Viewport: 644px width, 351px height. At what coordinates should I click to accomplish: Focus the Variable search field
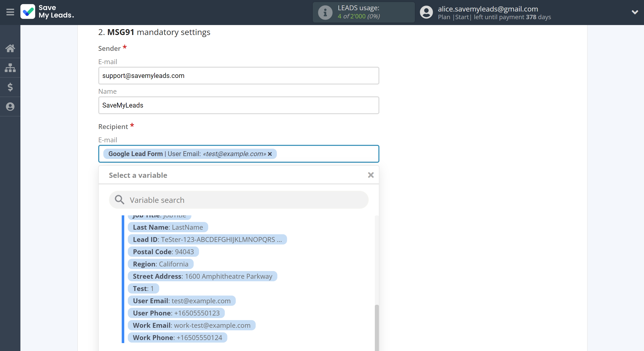click(239, 200)
